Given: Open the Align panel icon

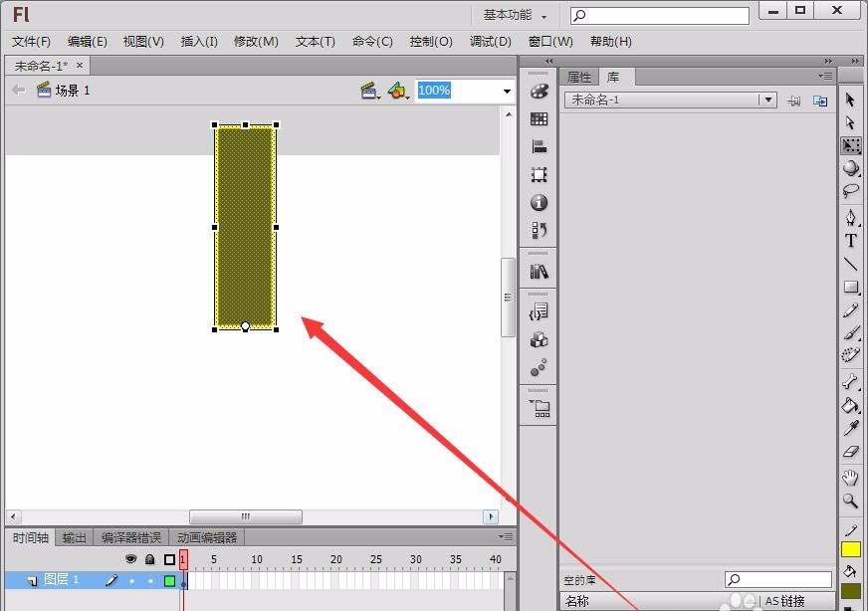Looking at the screenshot, I should [x=539, y=146].
